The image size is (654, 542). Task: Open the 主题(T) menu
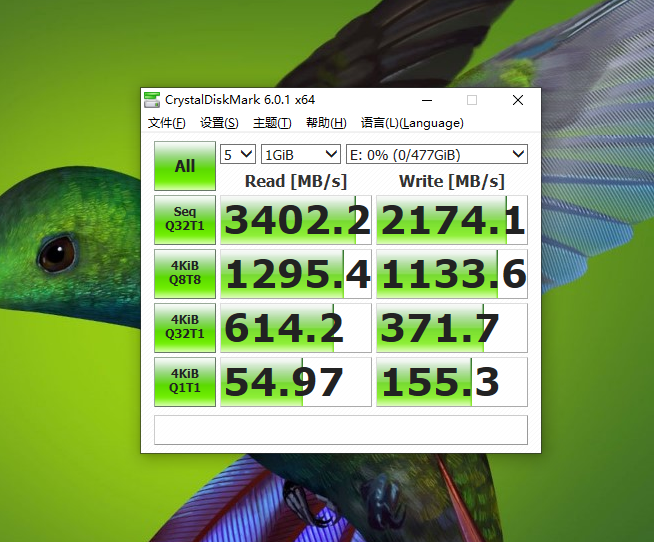272,123
